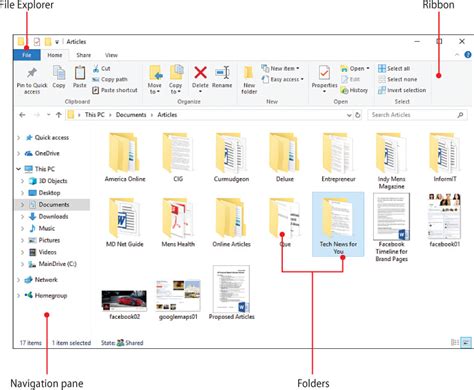This screenshot has height=390, width=474.
Task: Click Select none in ribbon
Action: (398, 79)
